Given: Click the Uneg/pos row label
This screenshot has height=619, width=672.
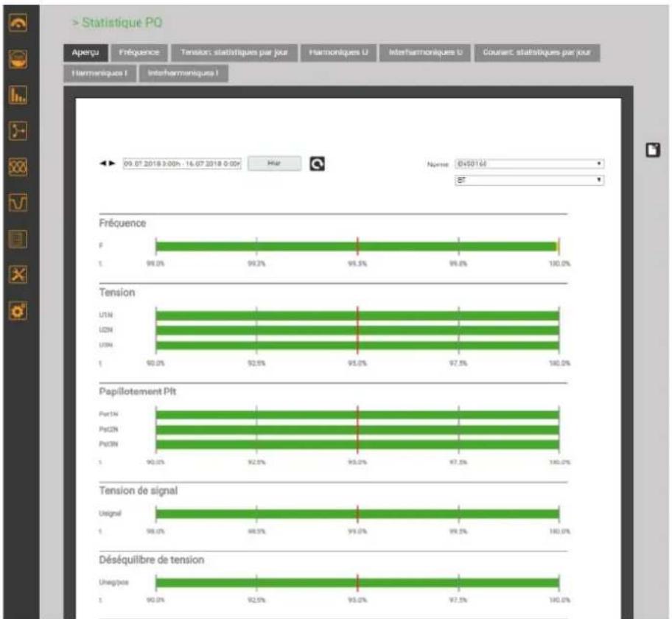Looking at the screenshot, I should point(113,583).
